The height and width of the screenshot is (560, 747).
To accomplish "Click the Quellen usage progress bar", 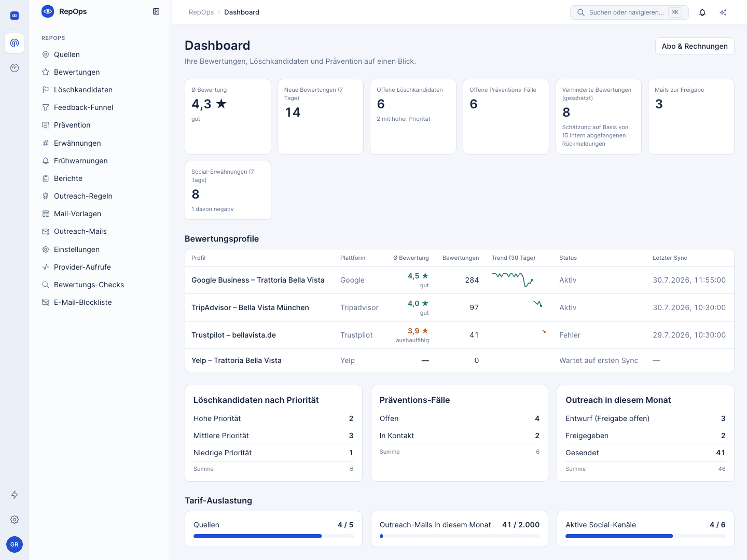I will (273, 536).
